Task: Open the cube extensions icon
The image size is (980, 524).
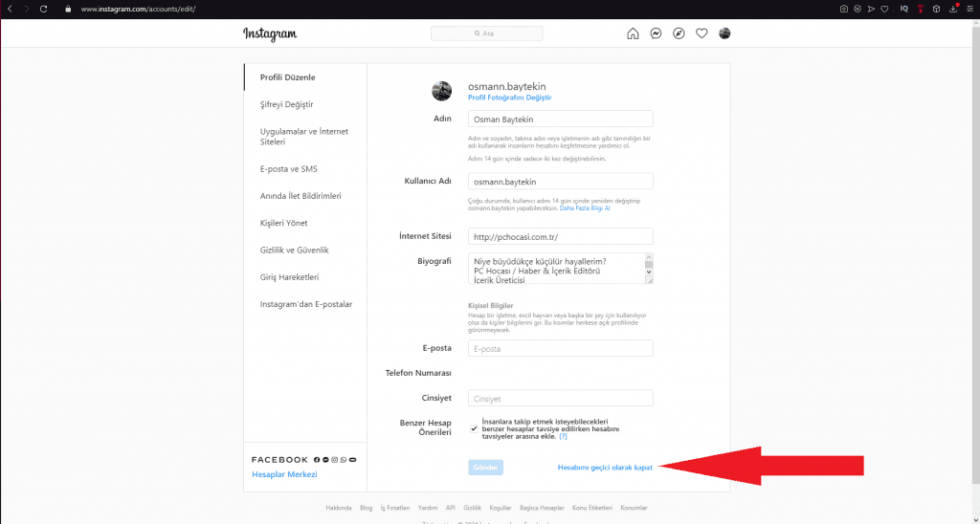Action: coord(936,9)
